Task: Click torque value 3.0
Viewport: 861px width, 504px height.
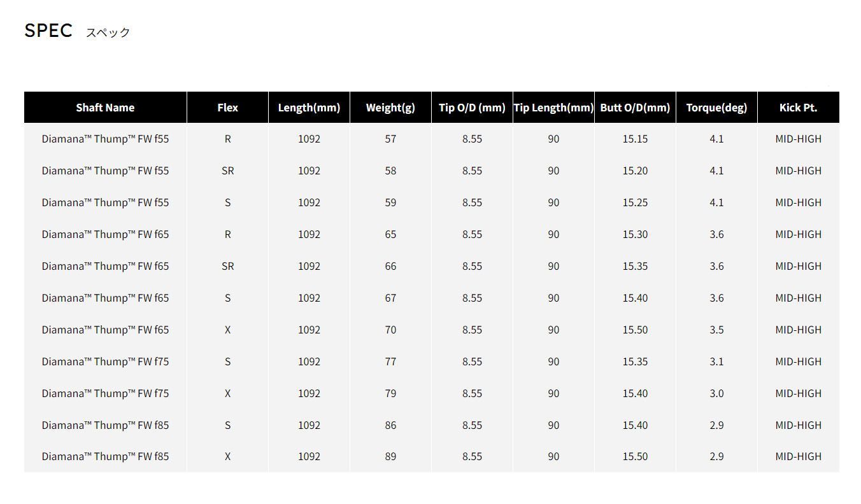Action: (x=716, y=393)
